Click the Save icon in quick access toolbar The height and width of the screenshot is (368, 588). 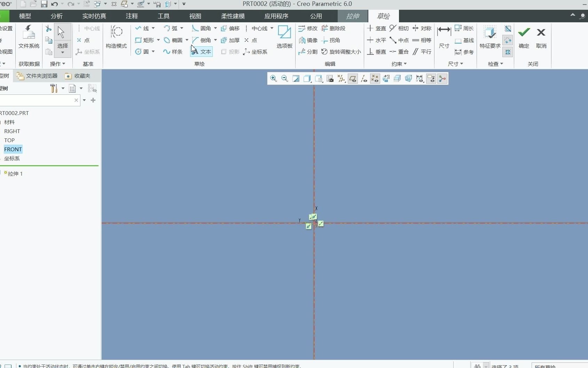(x=44, y=4)
